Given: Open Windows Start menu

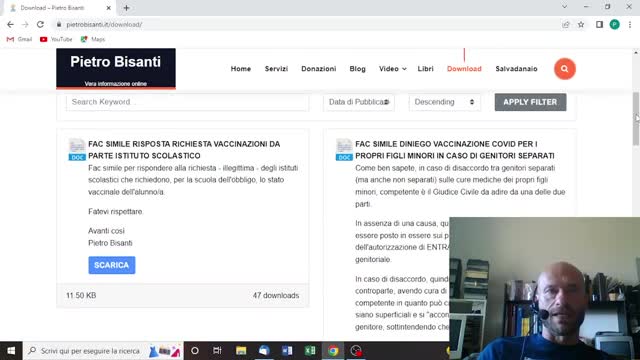Looking at the screenshot, I should [11, 351].
